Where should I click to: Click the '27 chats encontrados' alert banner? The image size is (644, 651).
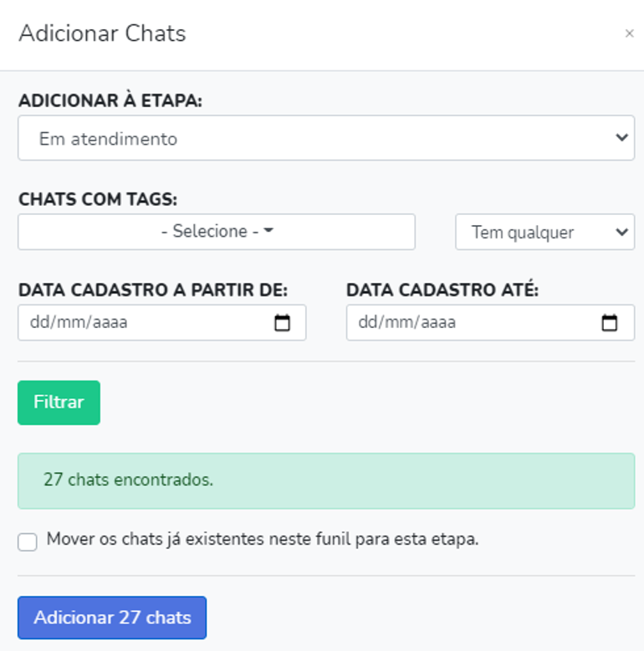point(326,481)
